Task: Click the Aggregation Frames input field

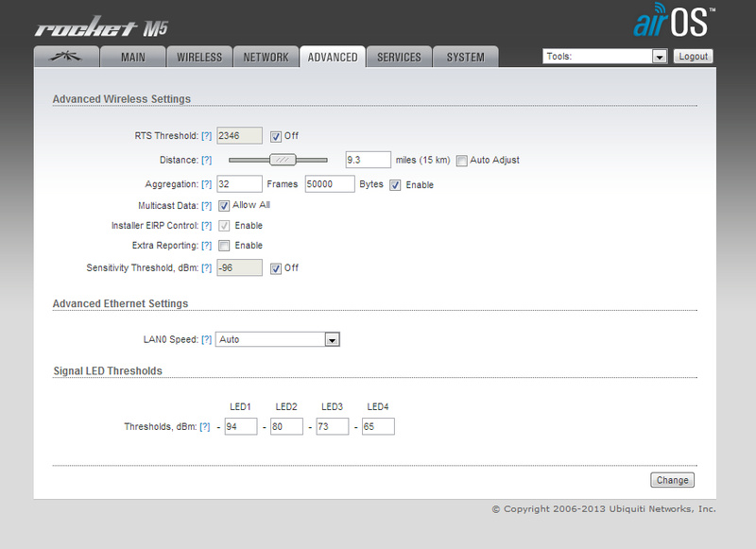Action: point(240,183)
